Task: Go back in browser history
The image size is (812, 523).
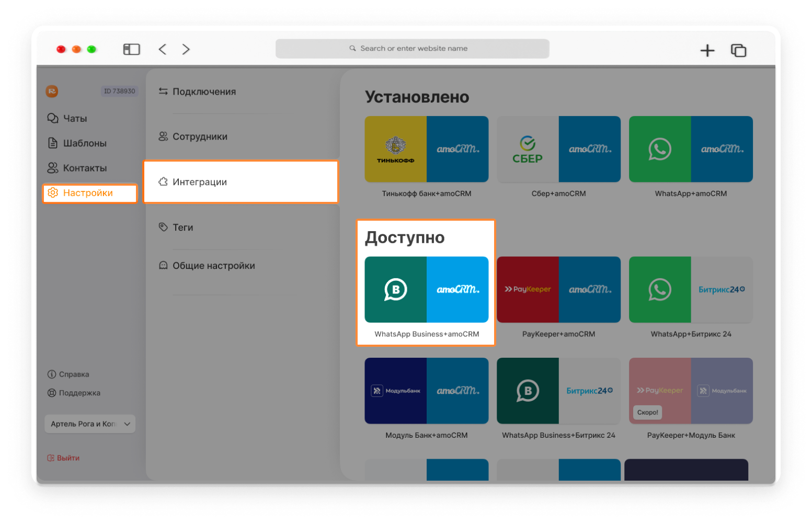Action: coord(163,49)
